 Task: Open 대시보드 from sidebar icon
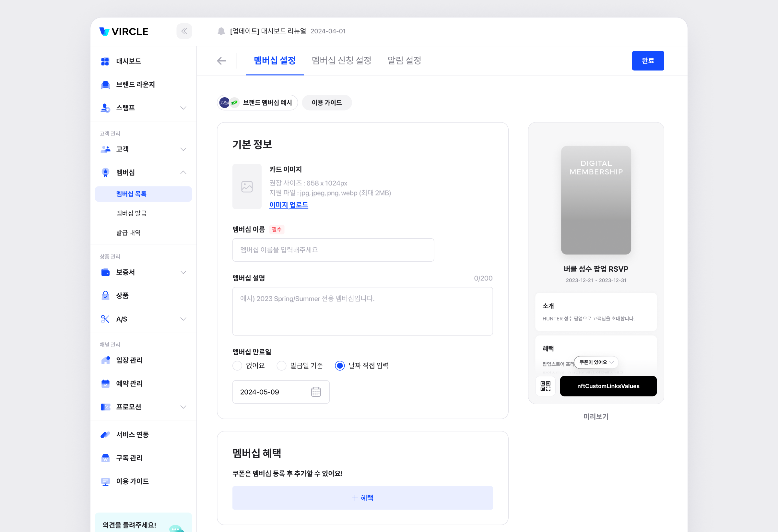pos(105,61)
